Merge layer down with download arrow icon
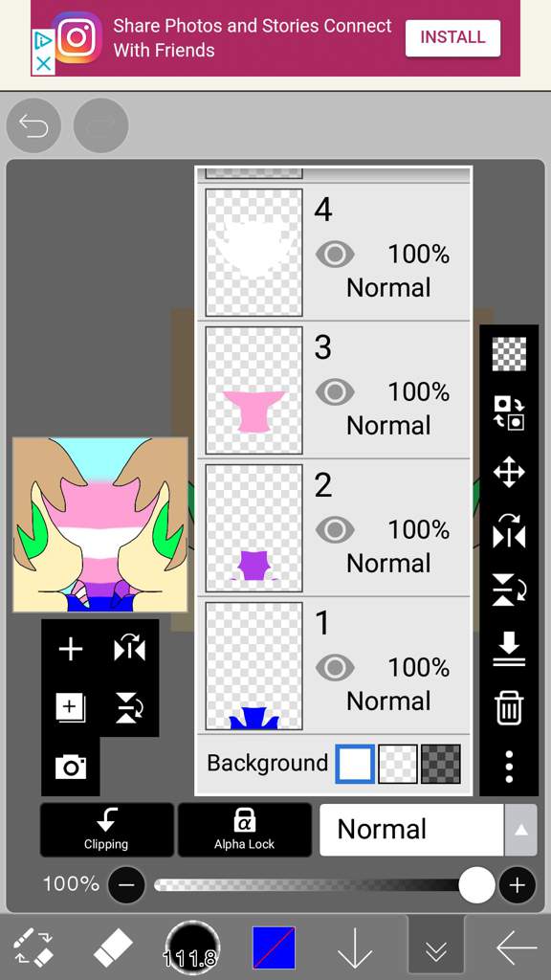551x980 pixels. 509,649
